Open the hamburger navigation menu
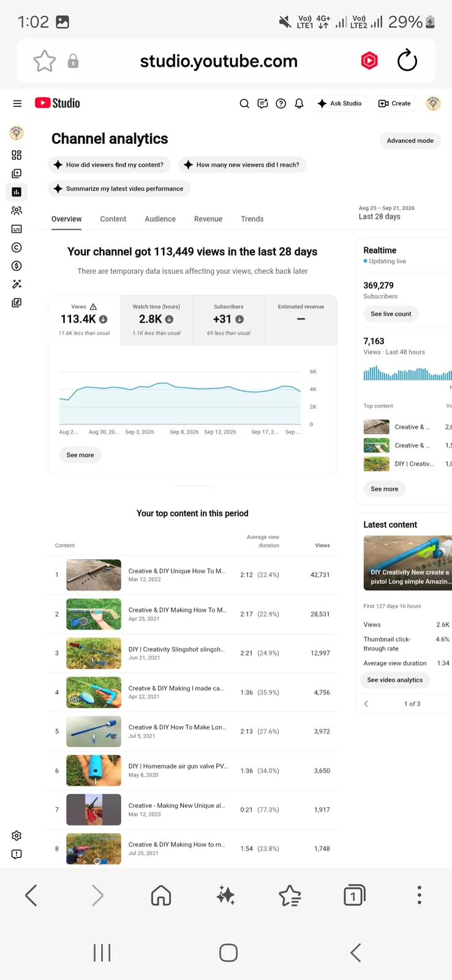This screenshot has width=452, height=980. (x=17, y=104)
